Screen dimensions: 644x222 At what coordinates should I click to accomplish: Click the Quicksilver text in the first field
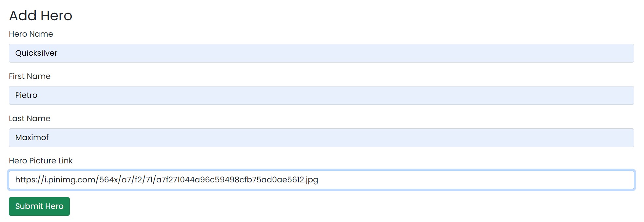36,53
